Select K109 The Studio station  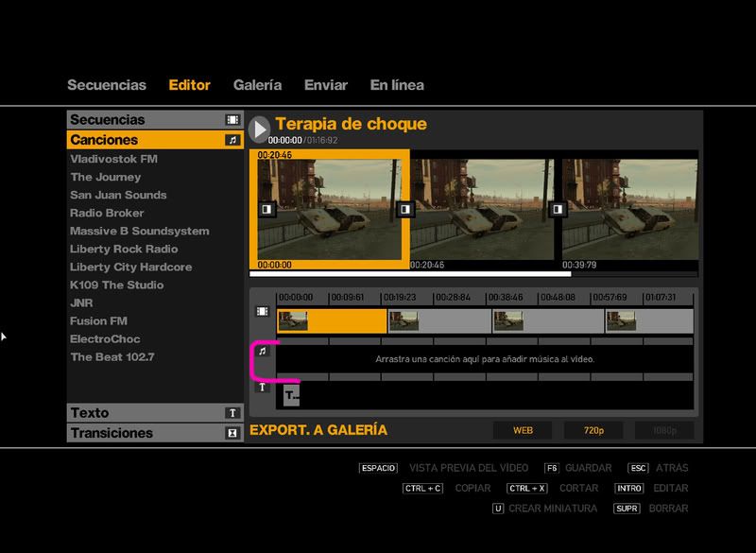[x=116, y=285]
